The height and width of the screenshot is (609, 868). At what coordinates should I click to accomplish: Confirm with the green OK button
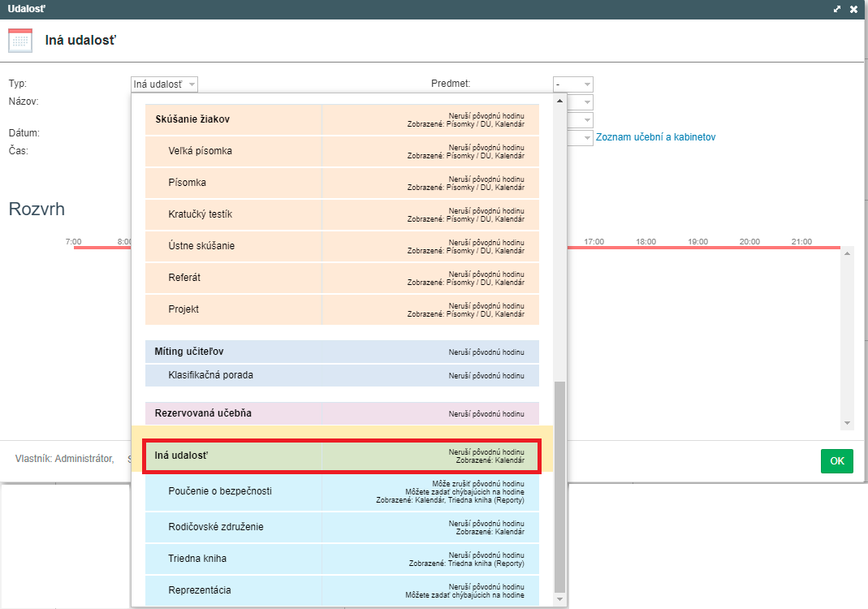[837, 460]
